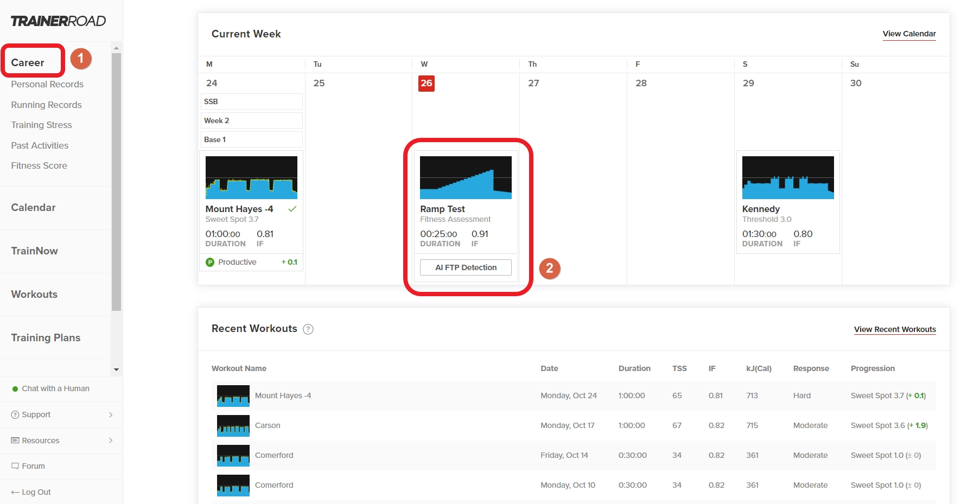Click the Ramp Test title
The height and width of the screenshot is (504, 980).
(442, 209)
